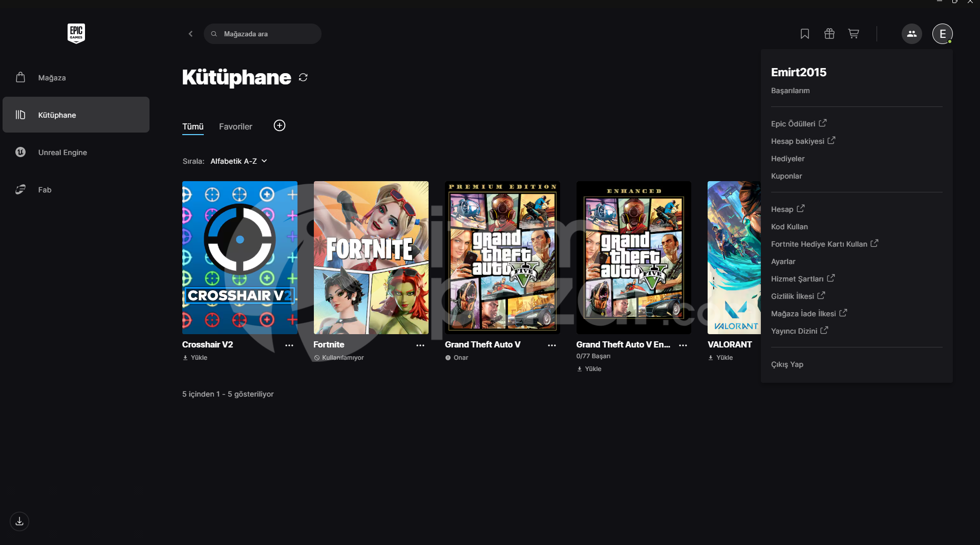
Task: Choose Fortnite Hediye Kartı Kullan
Action: tap(824, 244)
